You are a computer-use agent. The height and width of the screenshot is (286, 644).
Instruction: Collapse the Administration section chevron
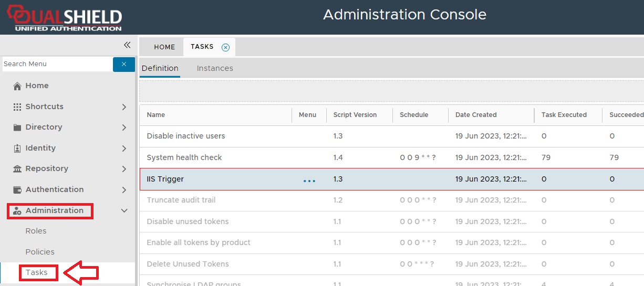pyautogui.click(x=124, y=211)
